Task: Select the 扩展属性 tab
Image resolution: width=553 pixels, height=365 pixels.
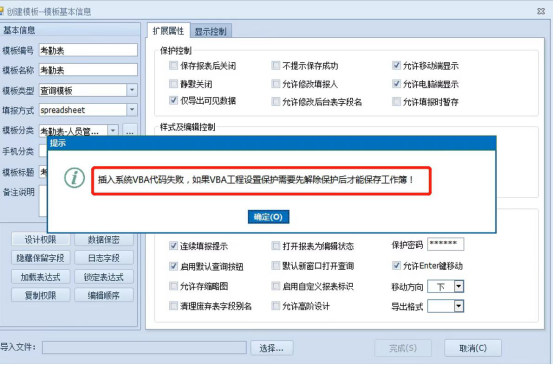Action: pyautogui.click(x=169, y=31)
